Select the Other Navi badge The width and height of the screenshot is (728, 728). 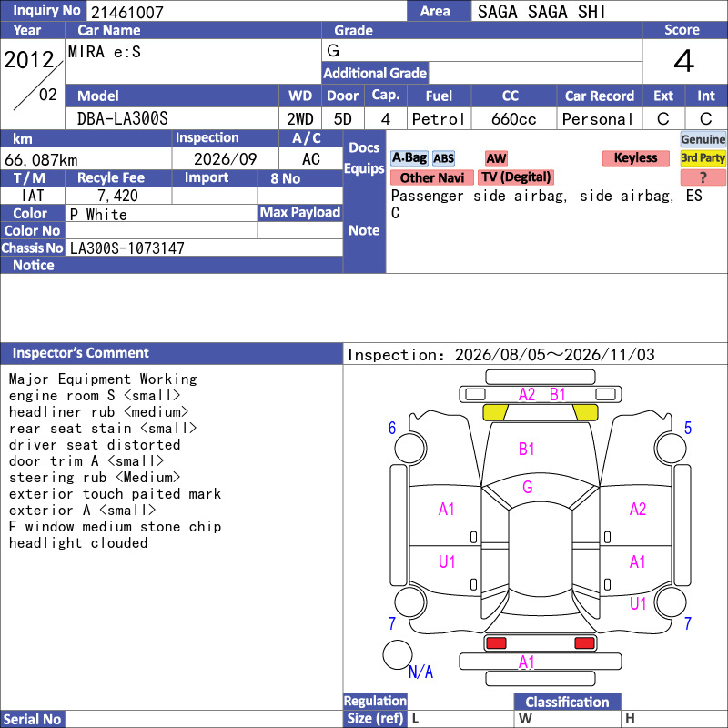coord(431,177)
